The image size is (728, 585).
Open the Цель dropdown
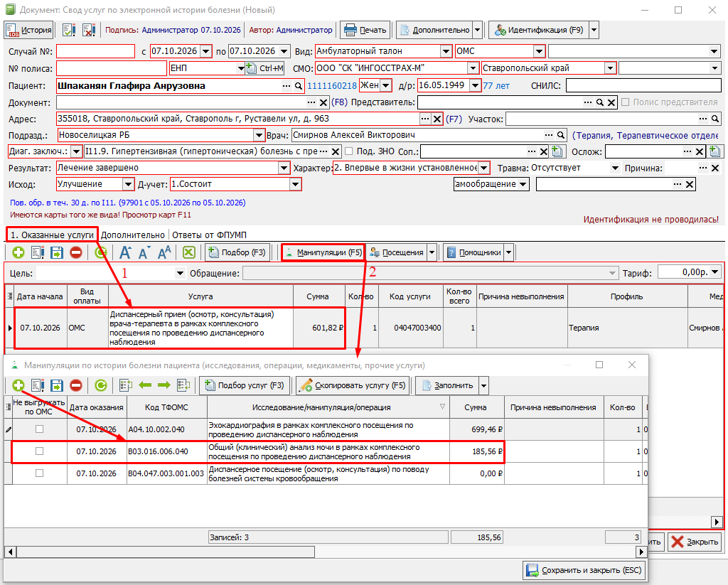[x=180, y=273]
